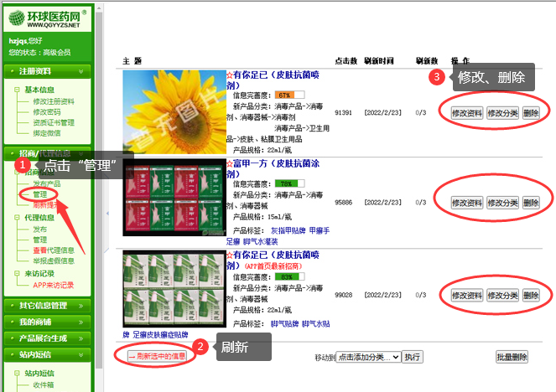
Task: Click the 批量删除 button
Action: coord(512,357)
